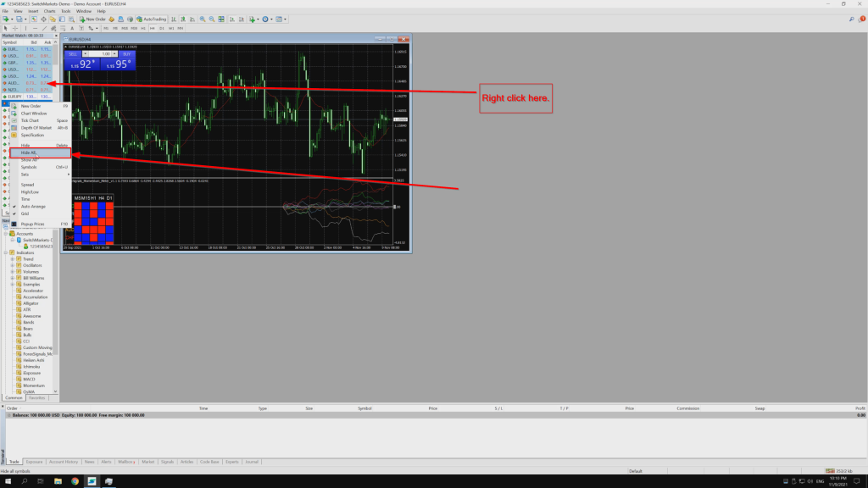Select the MACD indicator in Navigator
The image size is (868, 488).
click(x=27, y=380)
